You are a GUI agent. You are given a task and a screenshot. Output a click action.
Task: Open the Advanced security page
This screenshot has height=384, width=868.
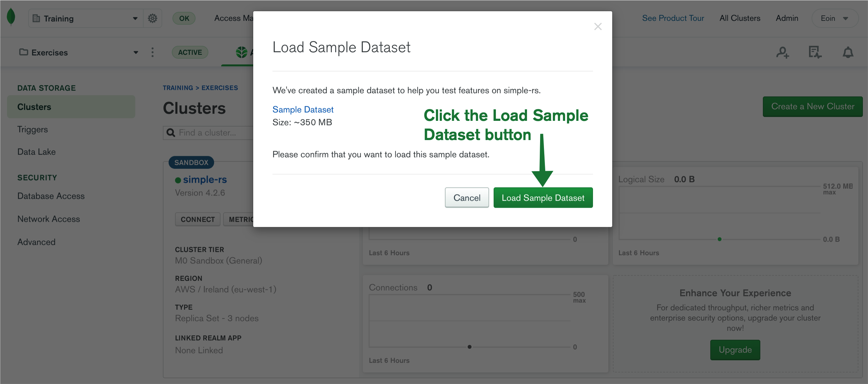click(x=37, y=242)
